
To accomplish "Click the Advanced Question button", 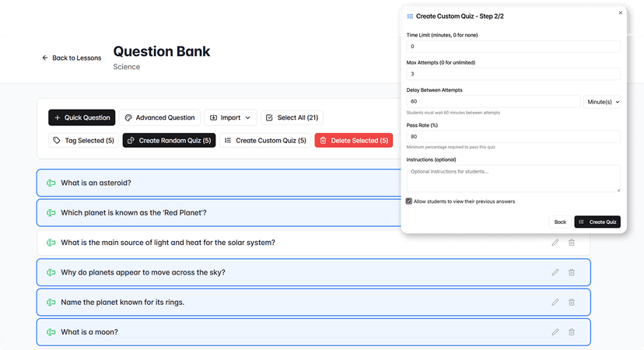I will click(159, 117).
